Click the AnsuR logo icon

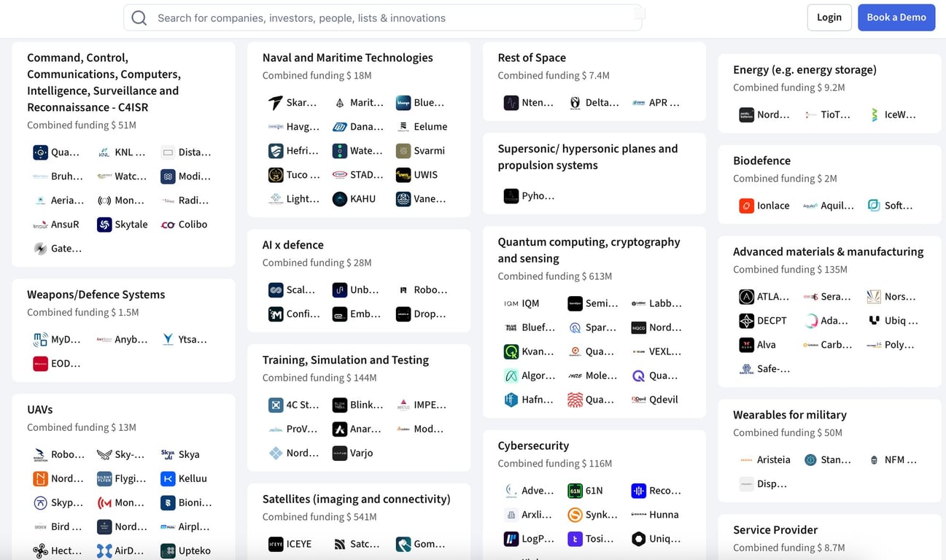(41, 225)
